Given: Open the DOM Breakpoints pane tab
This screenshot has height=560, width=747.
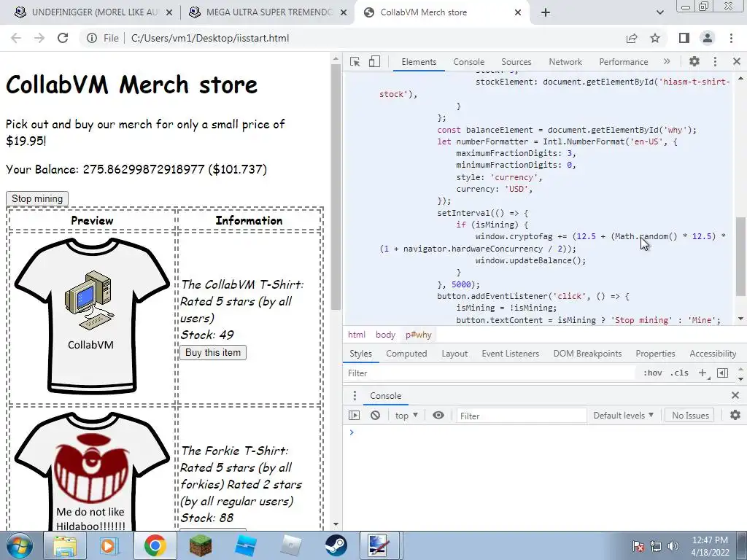Looking at the screenshot, I should 587,354.
